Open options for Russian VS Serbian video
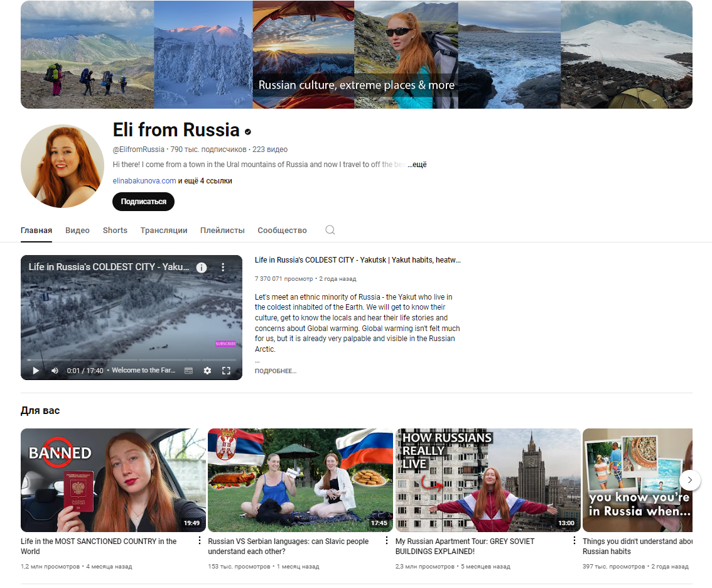712x588 pixels. tap(386, 540)
